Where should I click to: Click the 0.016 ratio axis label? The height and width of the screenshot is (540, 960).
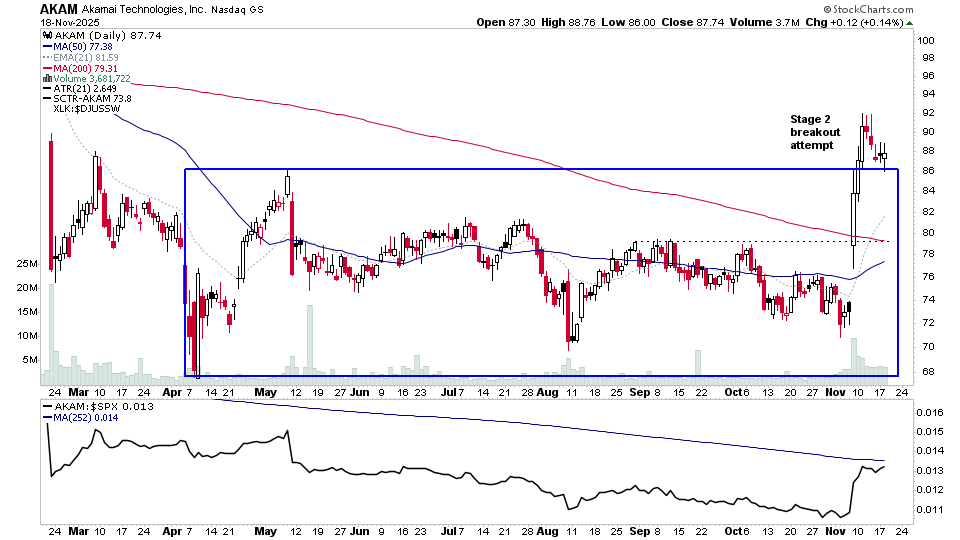pyautogui.click(x=930, y=413)
